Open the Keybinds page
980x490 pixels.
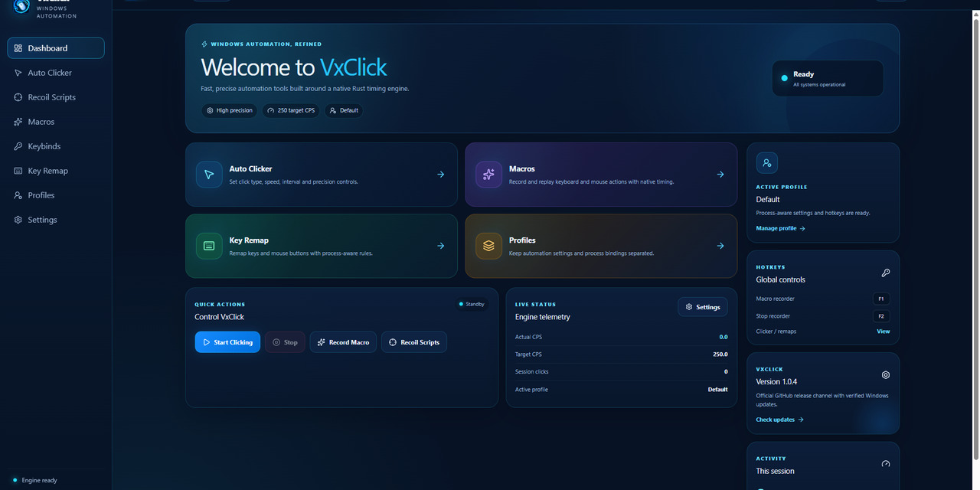click(x=56, y=146)
